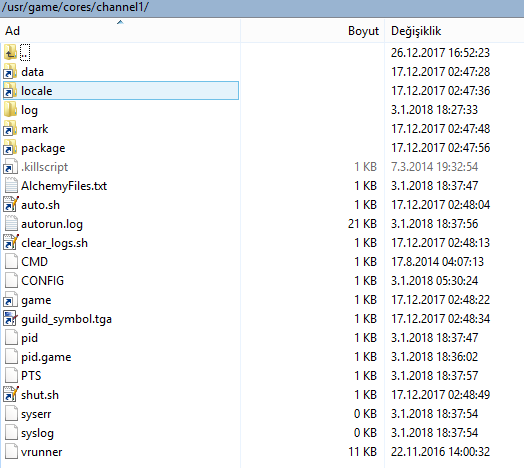Click the date 3.1.2018 18:36:02

click(x=434, y=357)
